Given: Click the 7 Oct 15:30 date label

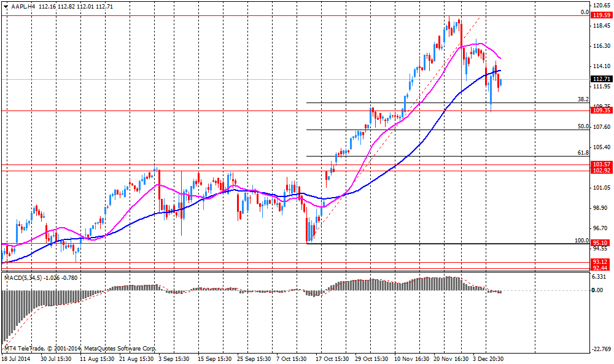Looking at the screenshot, I should click(291, 358).
